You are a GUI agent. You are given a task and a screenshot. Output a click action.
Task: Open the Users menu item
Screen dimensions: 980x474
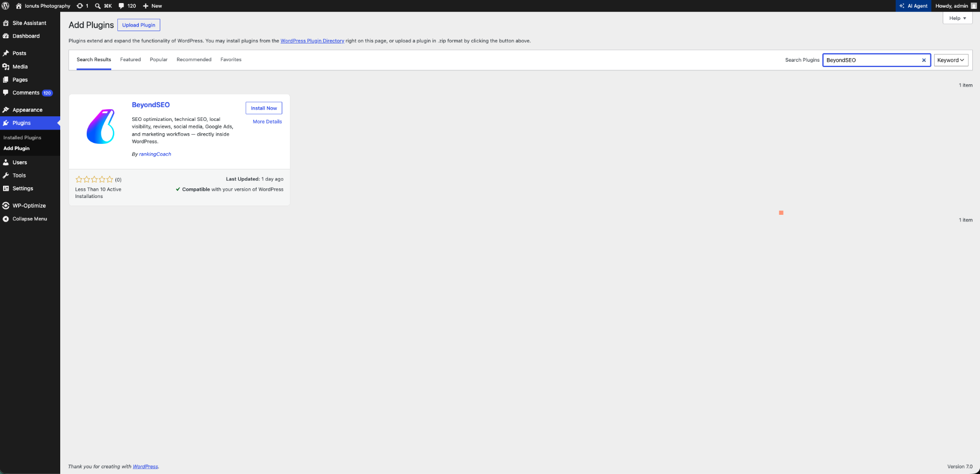(x=30, y=162)
